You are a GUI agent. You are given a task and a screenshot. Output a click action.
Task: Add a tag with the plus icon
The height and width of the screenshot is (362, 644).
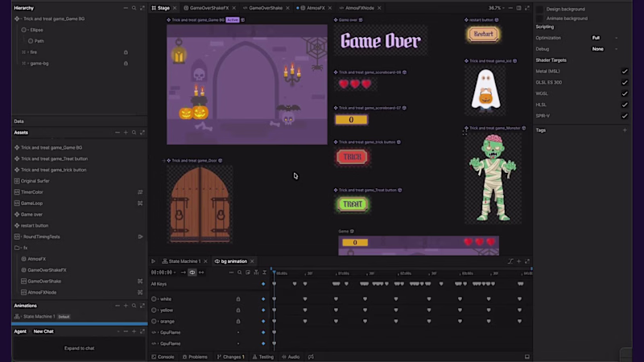pyautogui.click(x=625, y=130)
